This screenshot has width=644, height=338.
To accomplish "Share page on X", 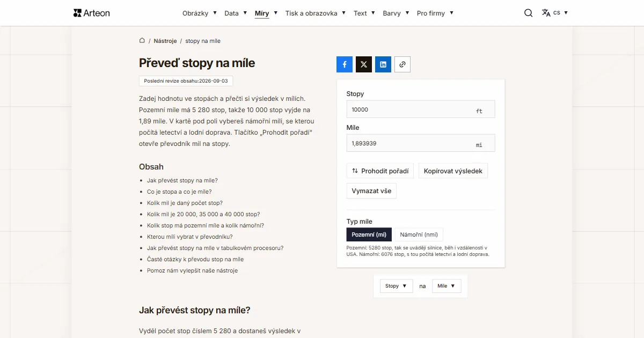I will [x=364, y=64].
